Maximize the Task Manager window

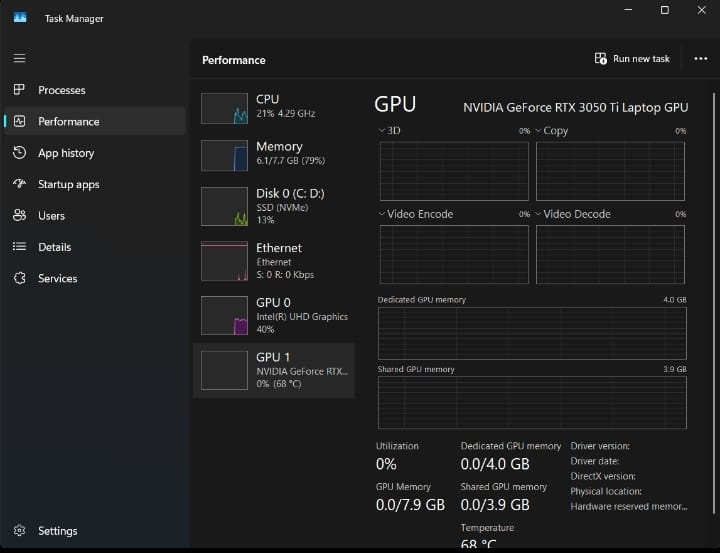coord(664,10)
